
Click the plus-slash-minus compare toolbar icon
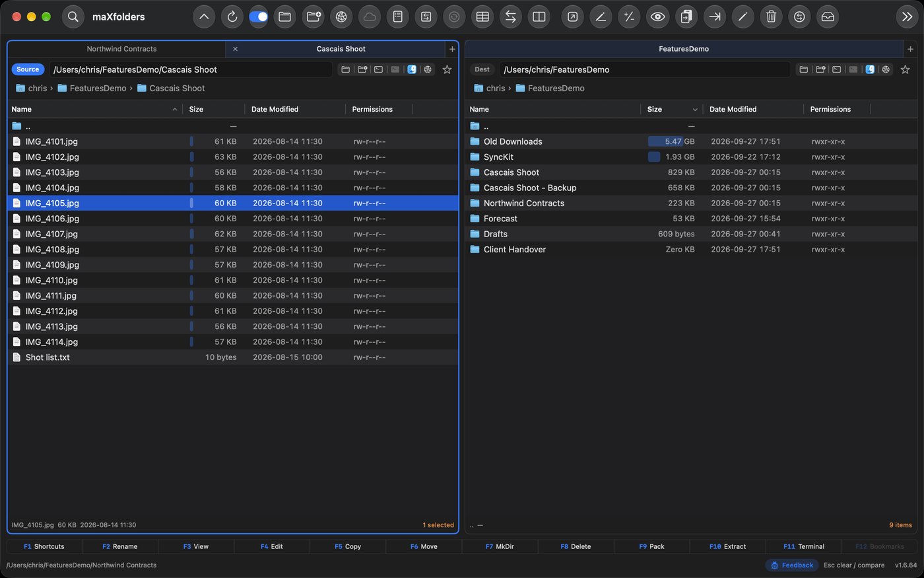click(629, 17)
